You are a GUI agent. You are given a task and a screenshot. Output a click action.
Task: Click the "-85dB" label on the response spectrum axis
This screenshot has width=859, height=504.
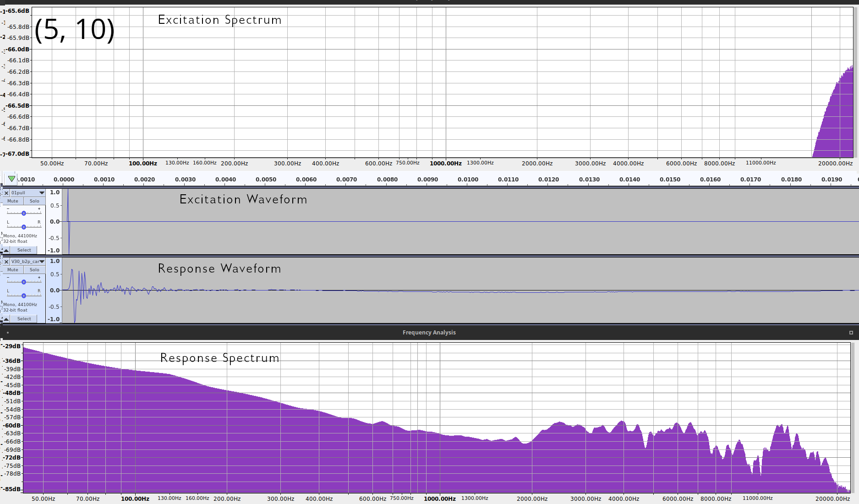point(12,489)
